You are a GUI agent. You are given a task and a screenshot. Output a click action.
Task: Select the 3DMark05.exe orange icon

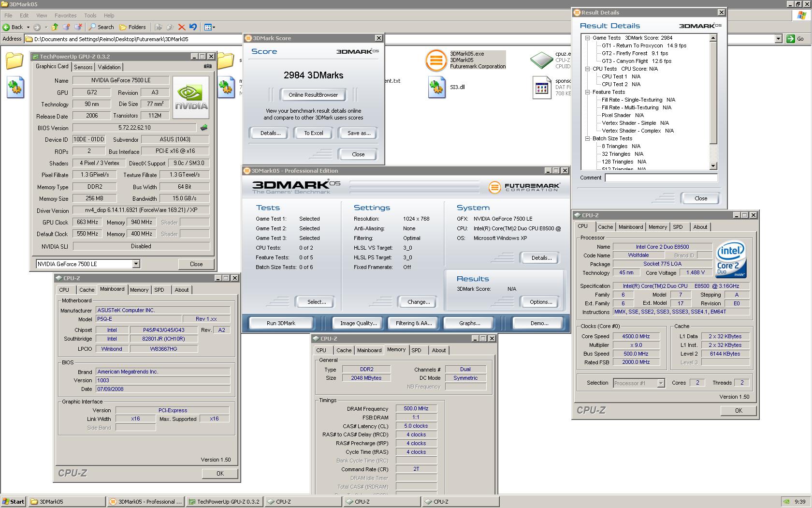click(435, 60)
